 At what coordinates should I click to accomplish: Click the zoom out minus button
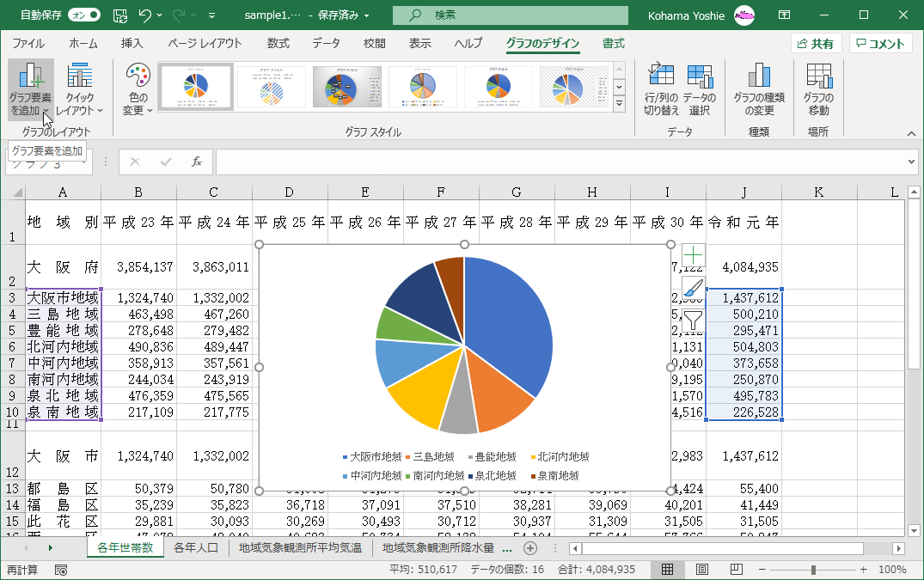pos(762,570)
